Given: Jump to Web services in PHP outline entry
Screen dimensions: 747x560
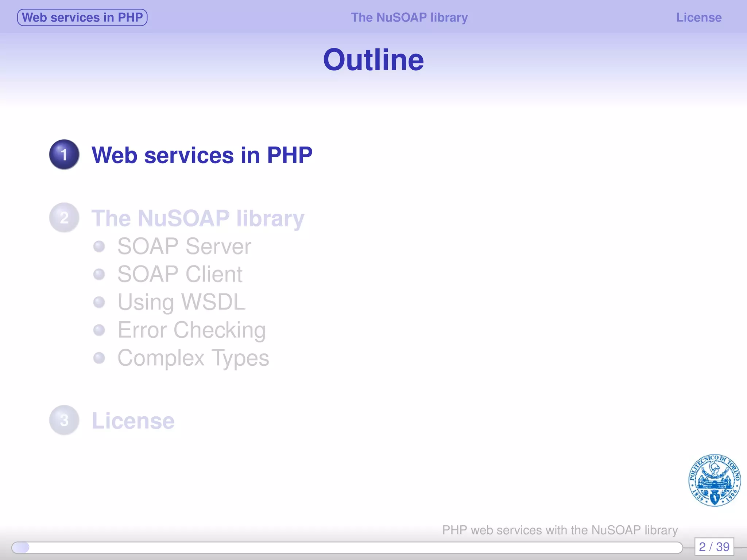Looking at the screenshot, I should pos(202,155).
